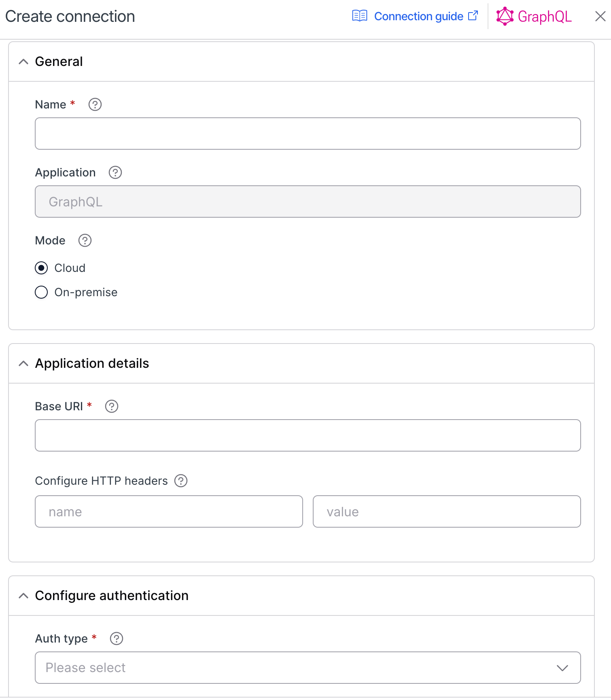This screenshot has height=700, width=611.
Task: Collapse the General section
Action: point(23,62)
